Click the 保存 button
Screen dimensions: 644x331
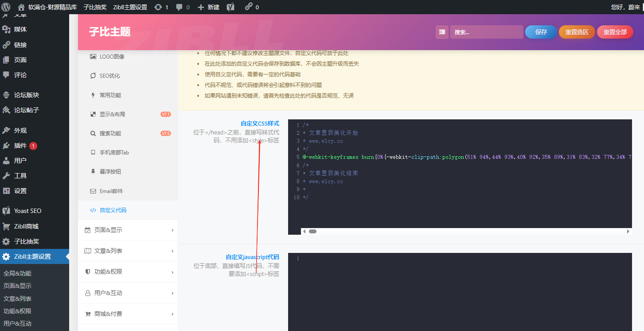click(x=541, y=32)
